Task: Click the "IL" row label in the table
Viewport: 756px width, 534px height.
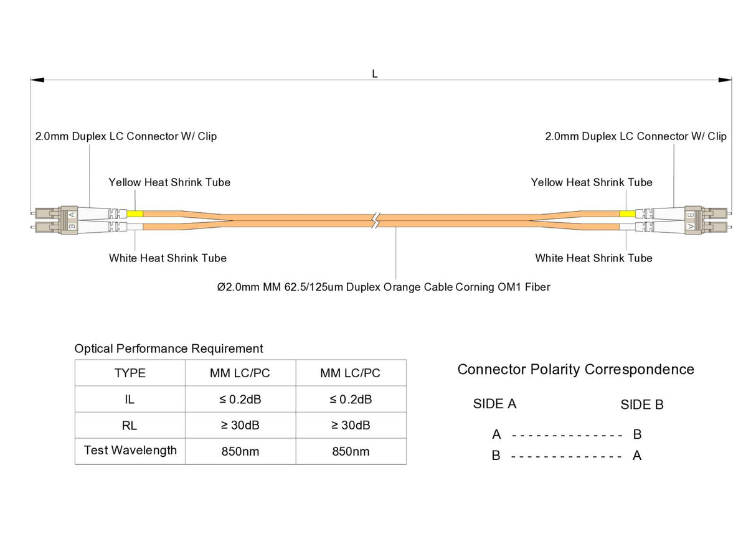Action: pos(130,400)
